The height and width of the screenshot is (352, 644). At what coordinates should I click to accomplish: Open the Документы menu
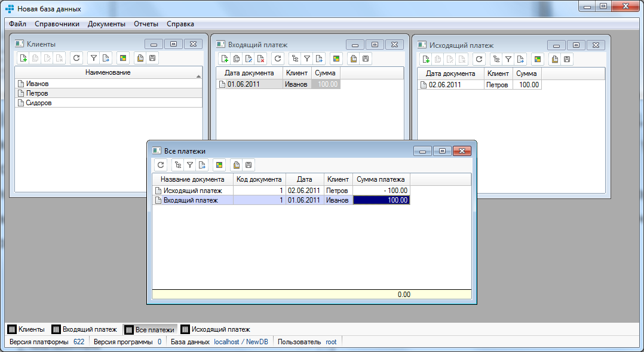coord(106,24)
